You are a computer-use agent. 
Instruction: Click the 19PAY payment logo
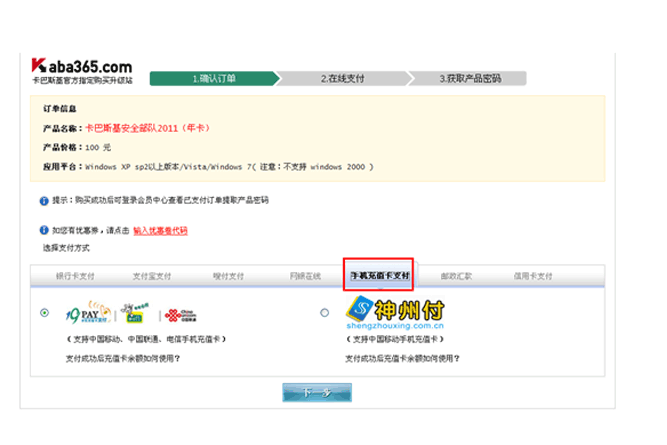(88, 313)
